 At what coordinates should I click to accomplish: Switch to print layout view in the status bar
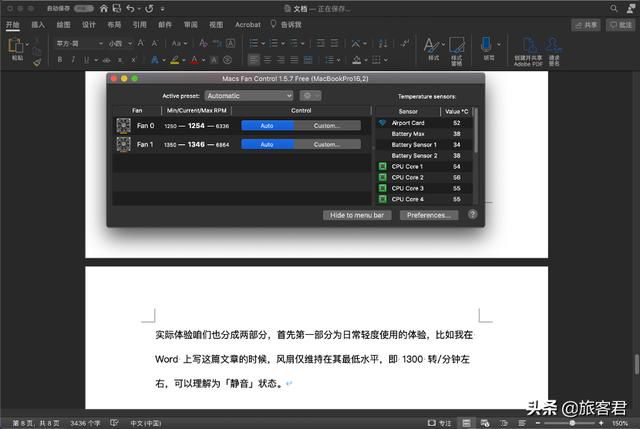click(x=466, y=423)
